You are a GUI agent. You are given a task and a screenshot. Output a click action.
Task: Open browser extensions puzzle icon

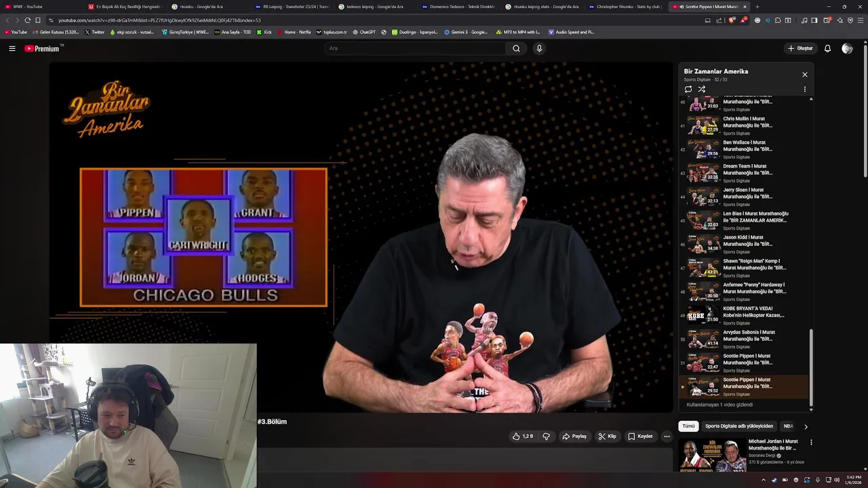[778, 20]
